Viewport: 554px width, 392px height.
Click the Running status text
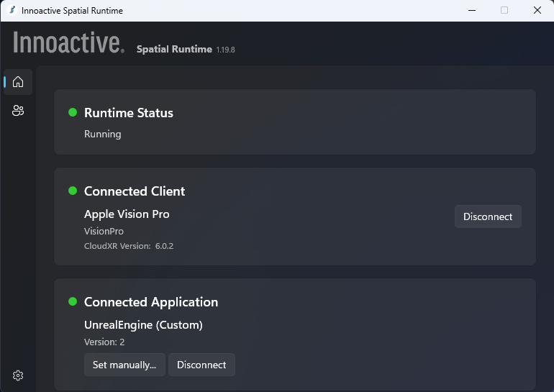pos(103,135)
